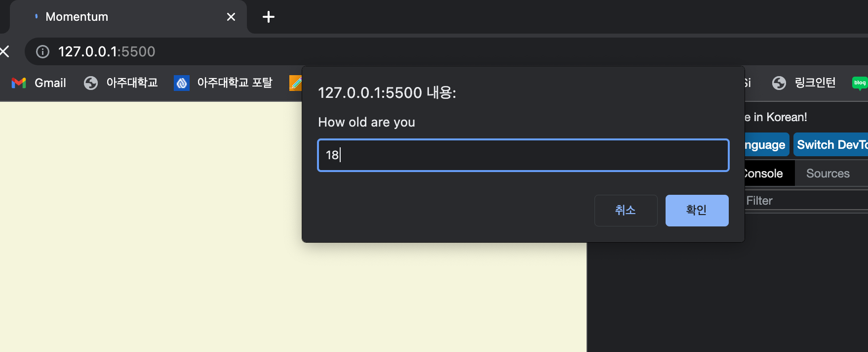
Task: Open the 아주대학교 포탈 bookmark
Action: 223,83
